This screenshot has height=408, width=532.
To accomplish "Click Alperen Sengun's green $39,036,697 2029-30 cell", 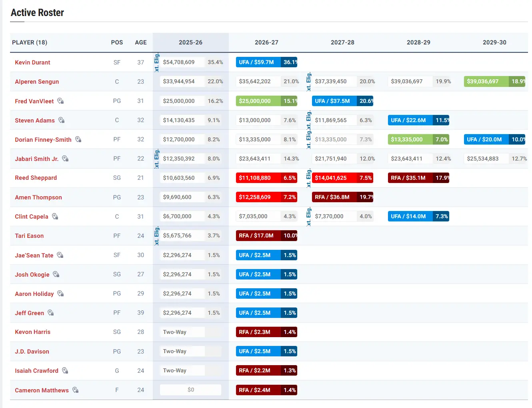I will coord(494,81).
